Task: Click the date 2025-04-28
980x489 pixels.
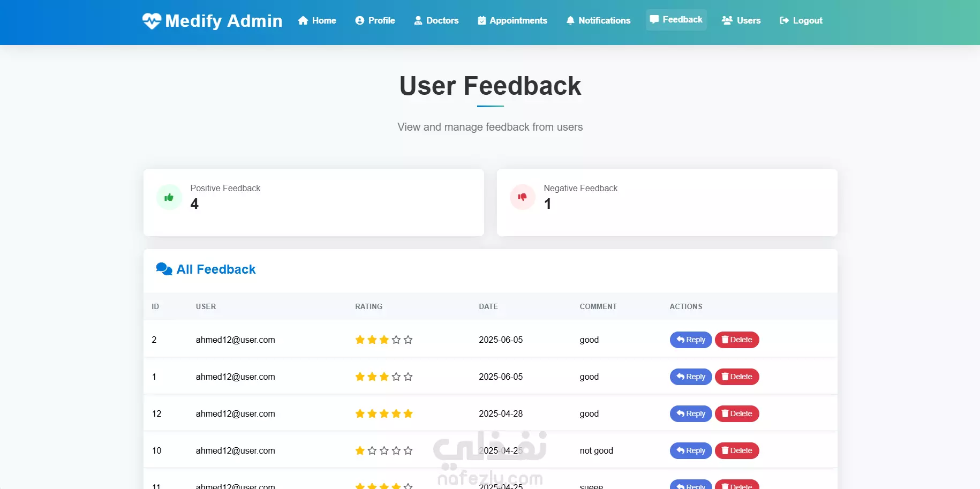Action: pyautogui.click(x=501, y=413)
